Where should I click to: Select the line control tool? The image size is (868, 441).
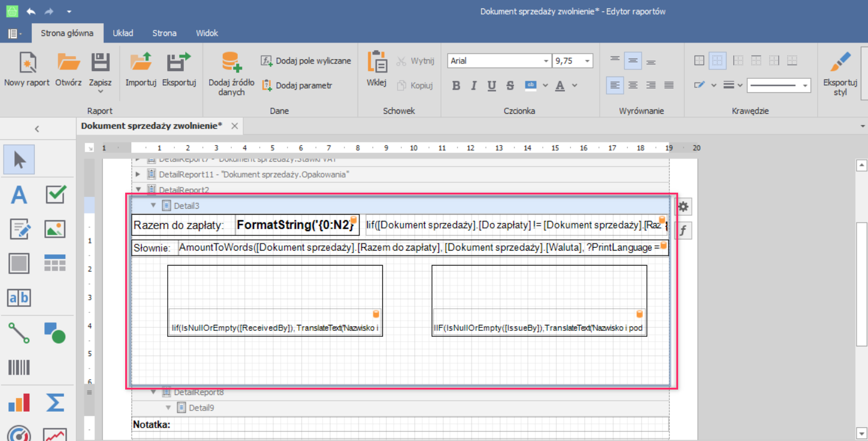[20, 333]
